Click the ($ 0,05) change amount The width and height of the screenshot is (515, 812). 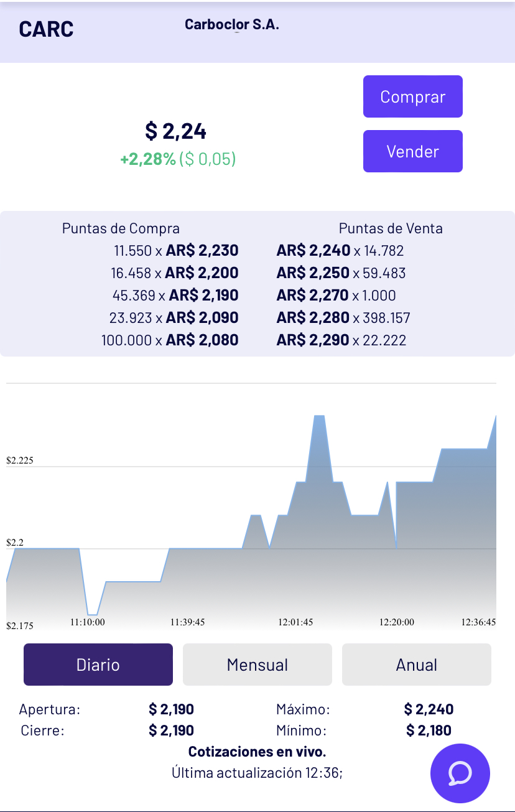(208, 159)
